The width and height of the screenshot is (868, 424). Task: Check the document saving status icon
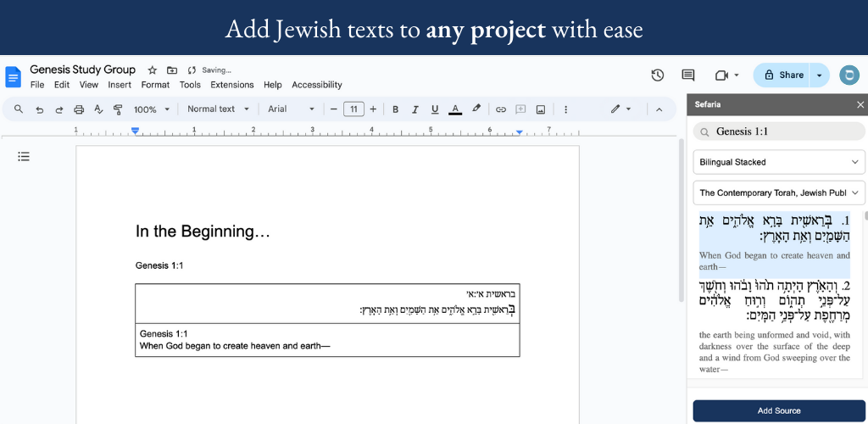[192, 70]
